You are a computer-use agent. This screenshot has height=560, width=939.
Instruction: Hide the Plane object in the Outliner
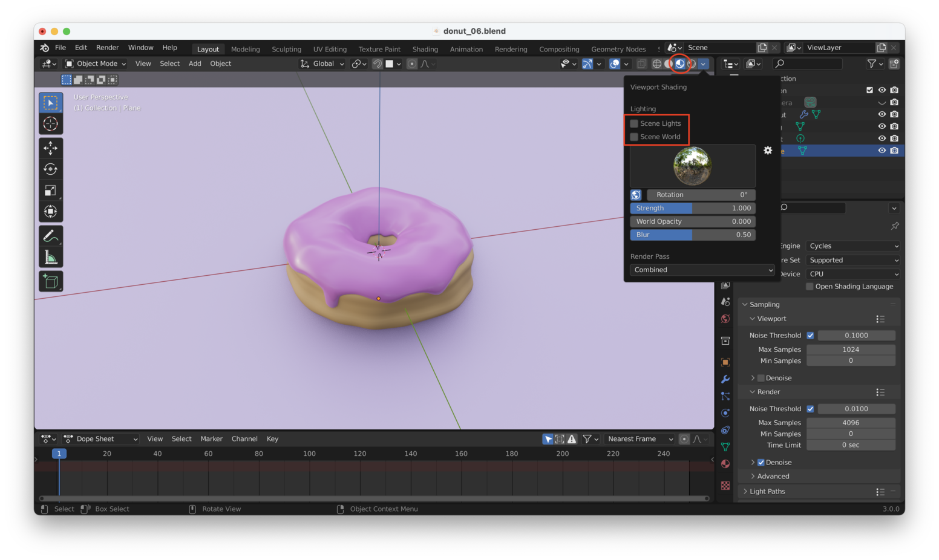pyautogui.click(x=882, y=150)
